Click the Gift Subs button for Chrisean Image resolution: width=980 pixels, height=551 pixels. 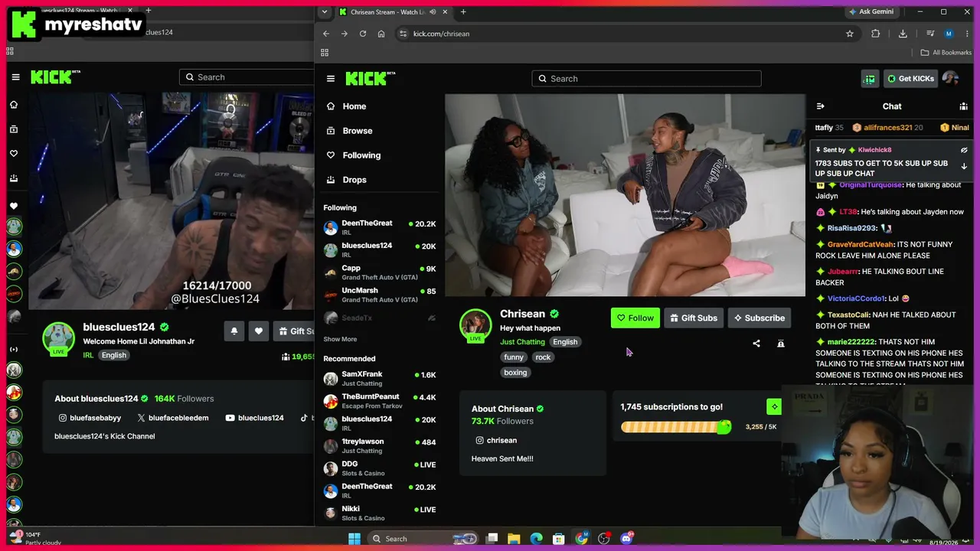point(694,318)
